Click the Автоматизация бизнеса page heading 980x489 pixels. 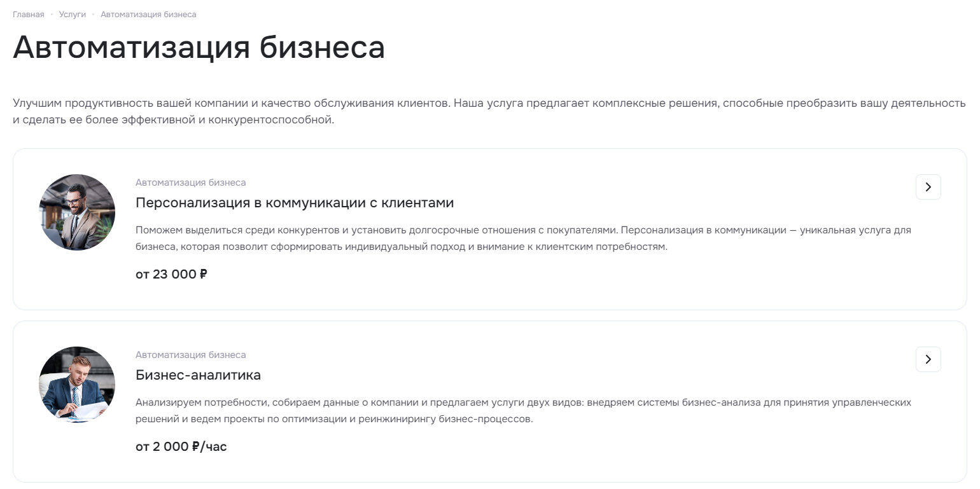pyautogui.click(x=199, y=48)
